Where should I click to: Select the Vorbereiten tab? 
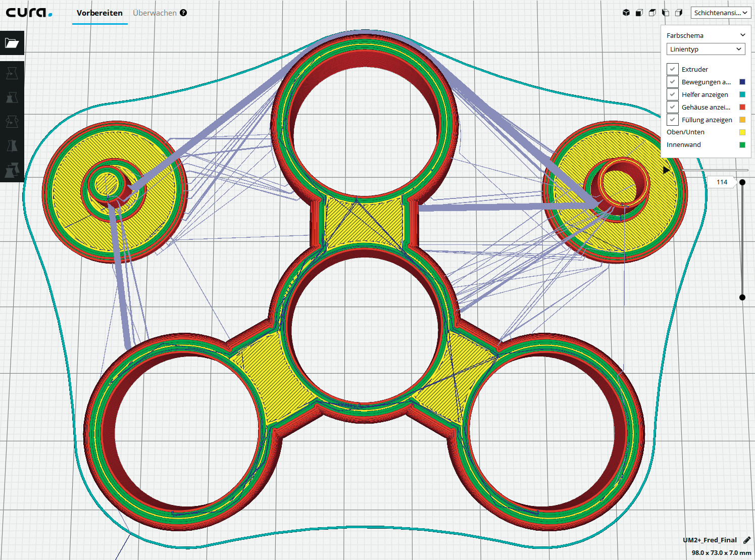click(99, 13)
